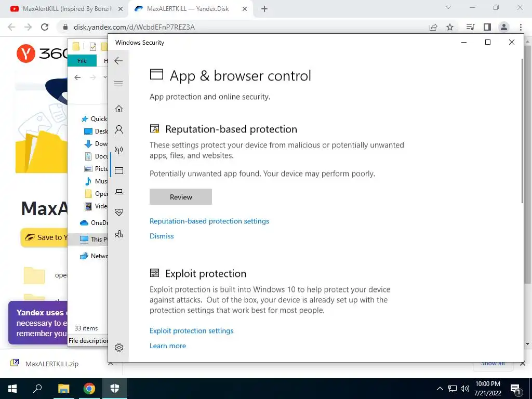Screen dimensions: 532x399
Task: Open Family options sidebar icon
Action: click(x=119, y=234)
